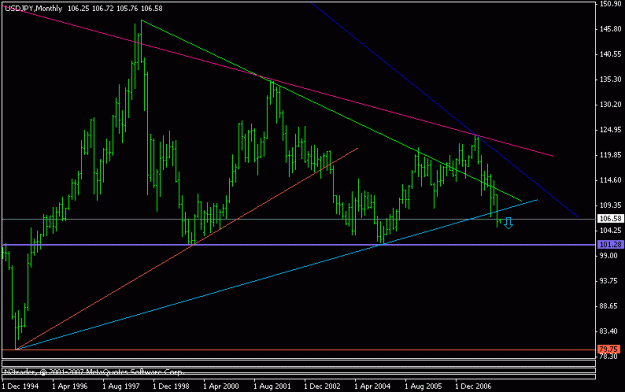The height and width of the screenshot is (392, 625).
Task: Click the 93.75 price axis label
Action: click(x=609, y=281)
